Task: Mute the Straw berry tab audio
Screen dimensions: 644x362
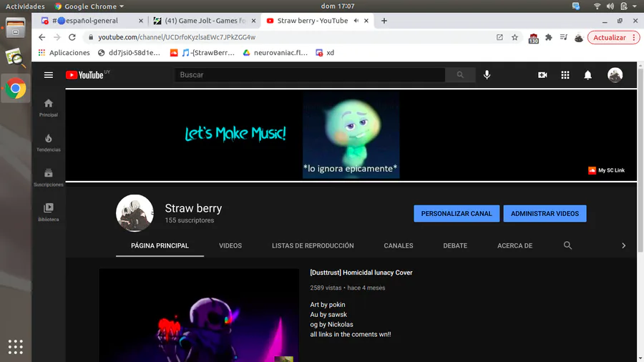Action: click(x=356, y=21)
